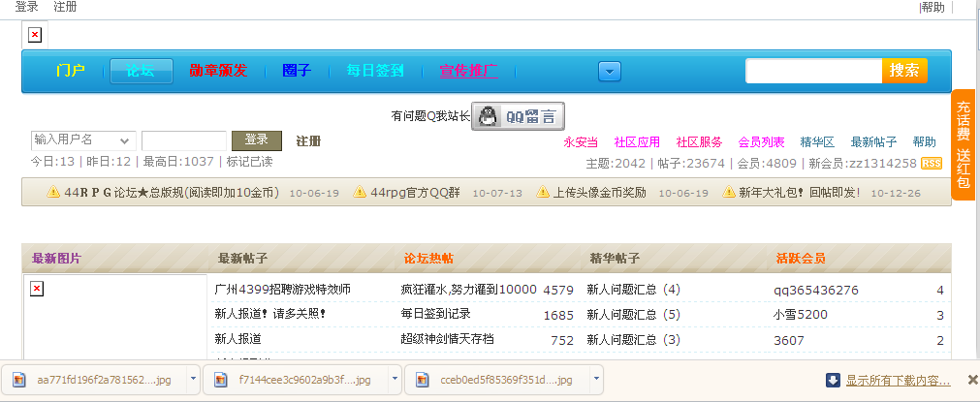Click the QQ留言 penguin button

point(518,116)
